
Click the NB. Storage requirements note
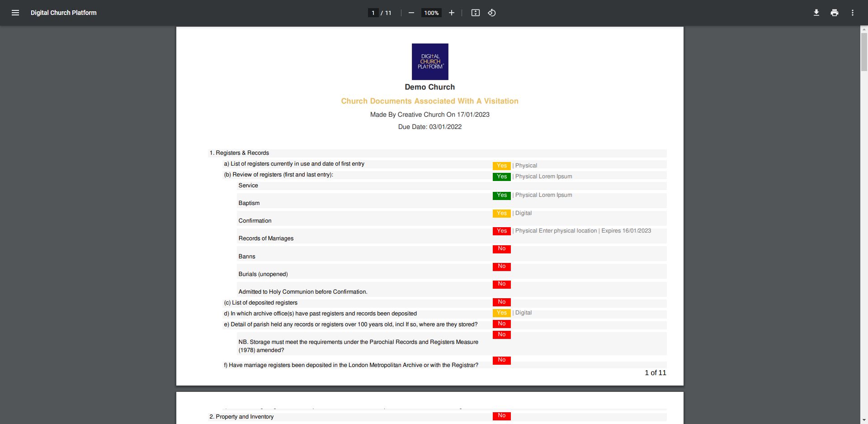coord(359,346)
